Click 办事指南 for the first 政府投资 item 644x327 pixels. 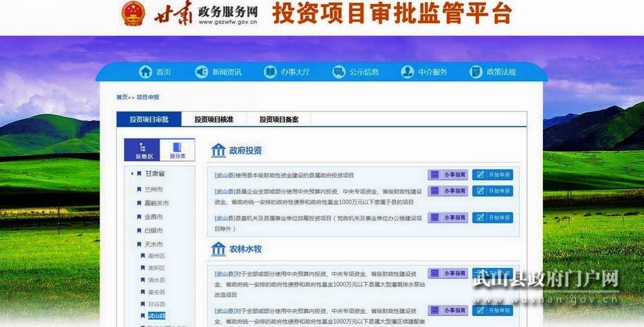(x=448, y=175)
